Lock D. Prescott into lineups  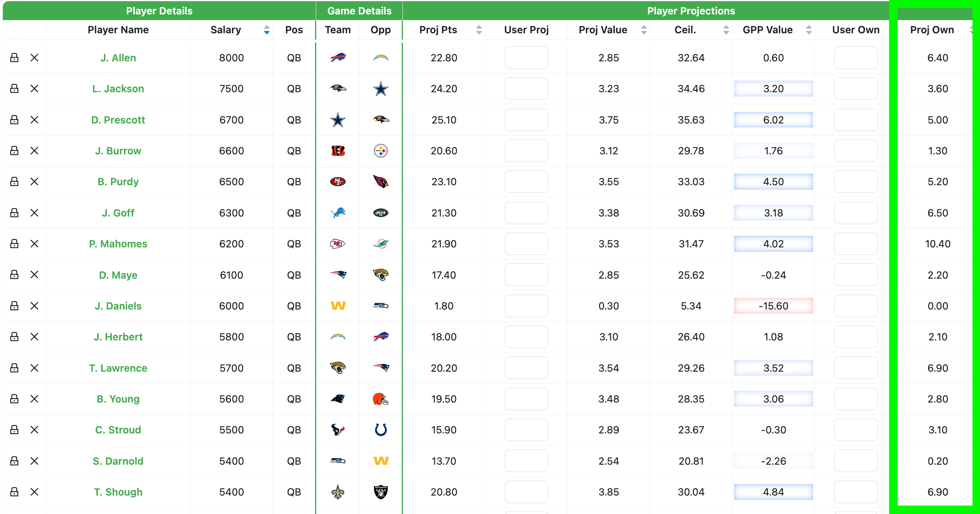(x=14, y=120)
